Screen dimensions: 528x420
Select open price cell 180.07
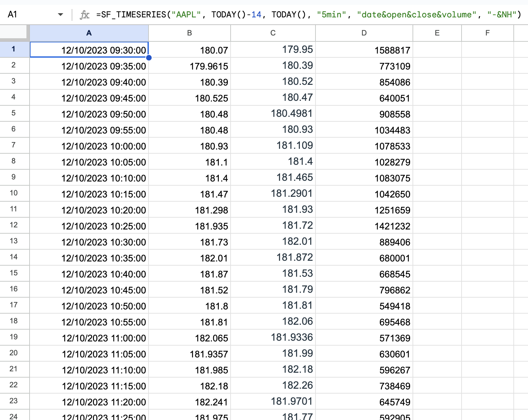pyautogui.click(x=190, y=50)
